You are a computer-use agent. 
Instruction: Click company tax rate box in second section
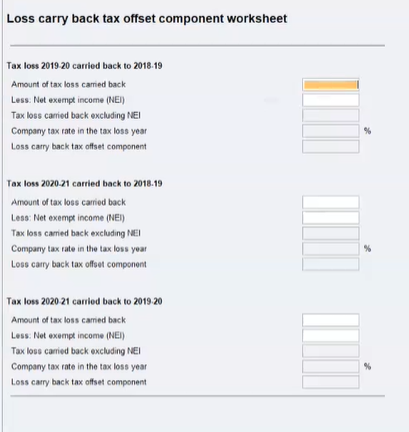(331, 249)
